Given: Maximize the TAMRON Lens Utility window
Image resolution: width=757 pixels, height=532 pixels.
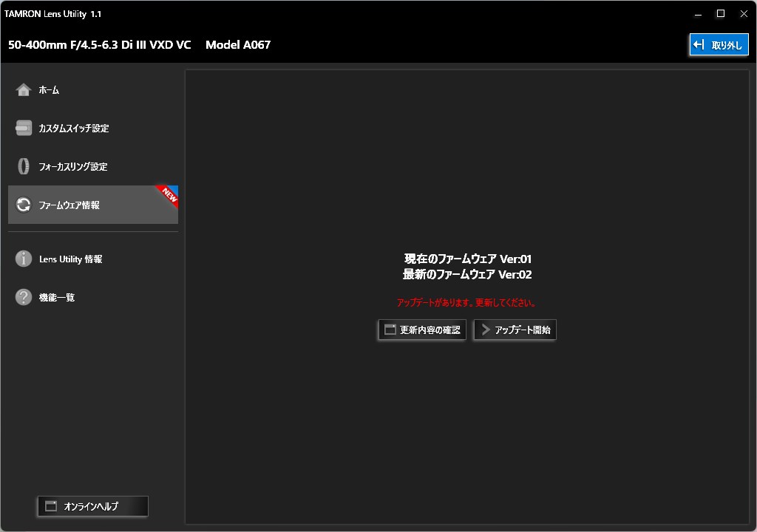Looking at the screenshot, I should click(x=721, y=14).
